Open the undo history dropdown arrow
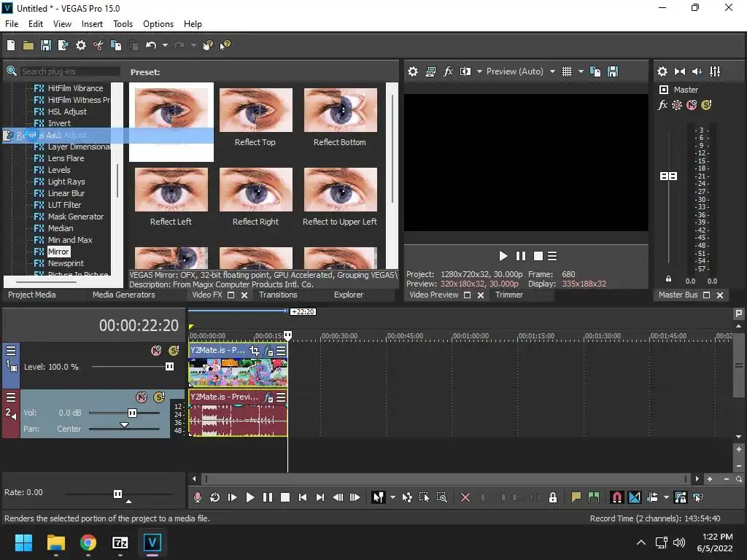This screenshot has height=560, width=747. (165, 45)
